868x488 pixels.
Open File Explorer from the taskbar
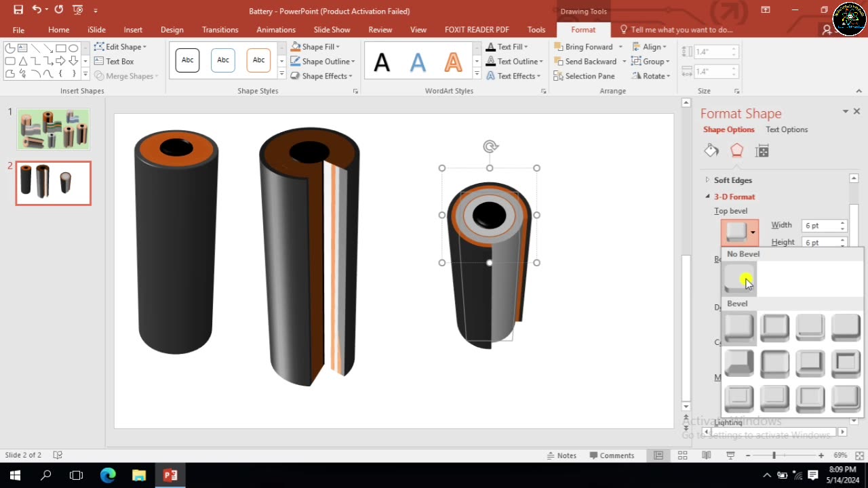pos(139,475)
